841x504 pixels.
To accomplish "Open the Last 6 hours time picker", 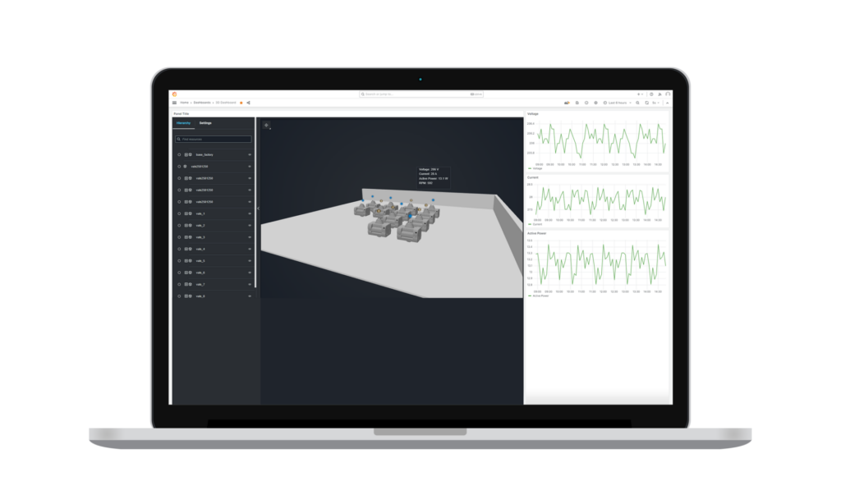I will click(617, 103).
